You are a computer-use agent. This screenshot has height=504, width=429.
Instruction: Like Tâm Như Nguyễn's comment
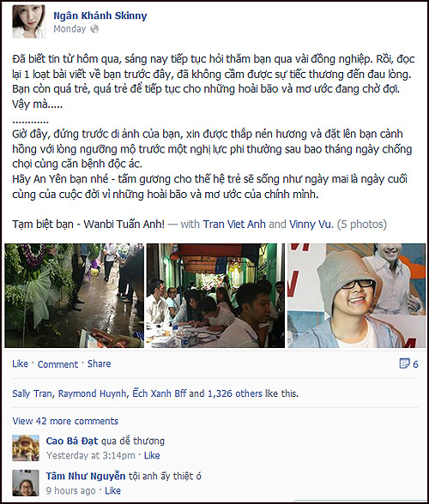point(112,490)
